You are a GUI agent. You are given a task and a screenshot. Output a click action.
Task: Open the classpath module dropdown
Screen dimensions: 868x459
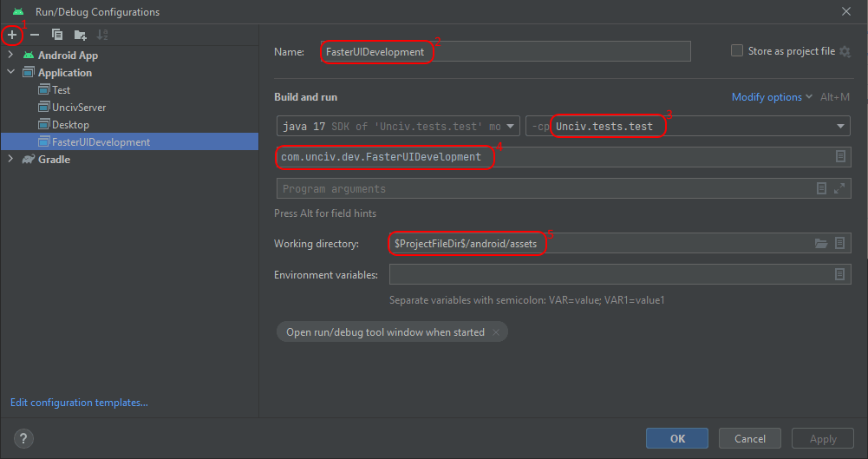pyautogui.click(x=839, y=127)
